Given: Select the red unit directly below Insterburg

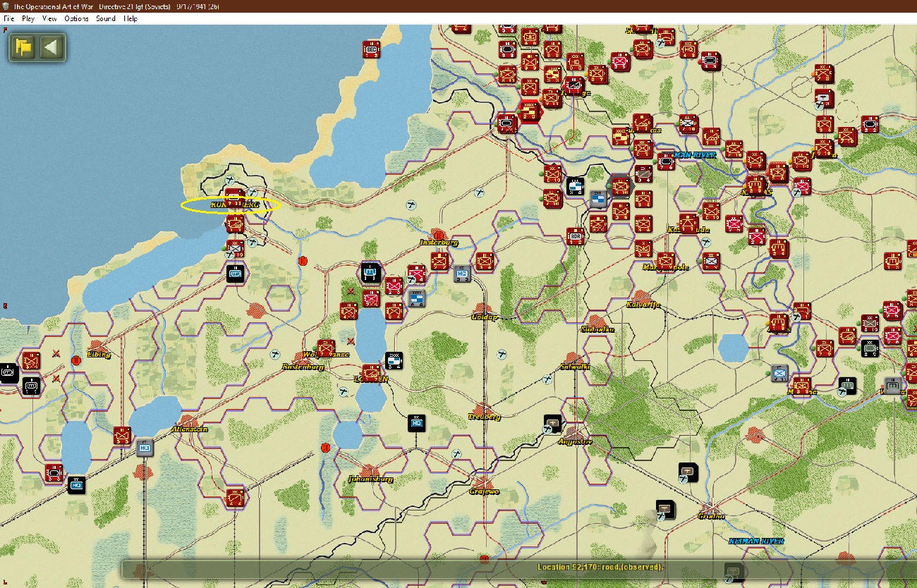Looking at the screenshot, I should click(x=439, y=261).
